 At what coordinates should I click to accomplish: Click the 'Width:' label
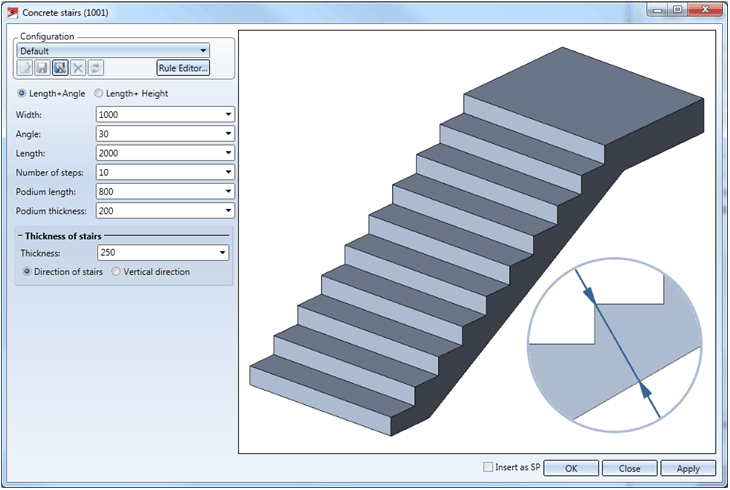[x=29, y=115]
